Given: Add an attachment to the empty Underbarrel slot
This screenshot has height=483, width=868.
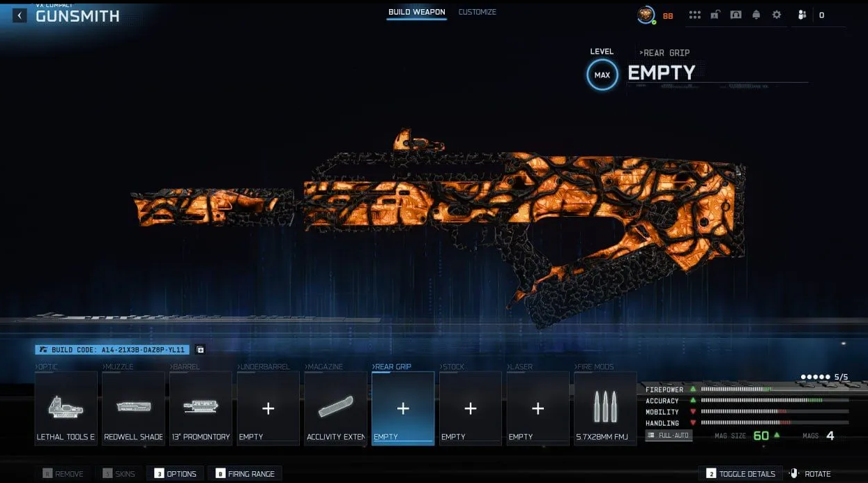Looking at the screenshot, I should [268, 408].
